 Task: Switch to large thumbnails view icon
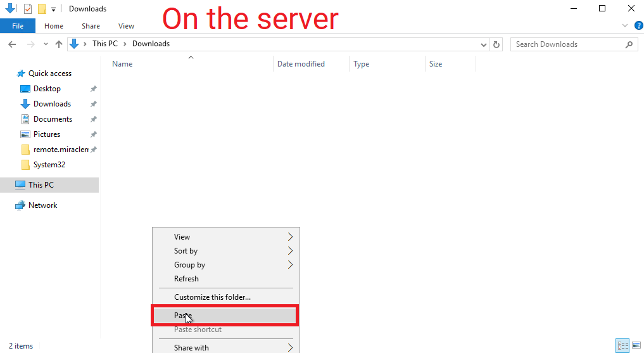(635, 345)
